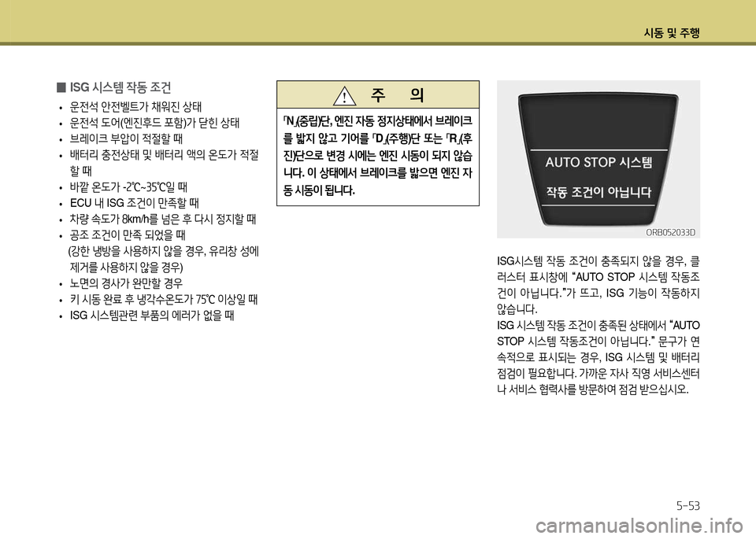Click the '주 의' caution title
The width and height of the screenshot is (756, 539).
397,95
